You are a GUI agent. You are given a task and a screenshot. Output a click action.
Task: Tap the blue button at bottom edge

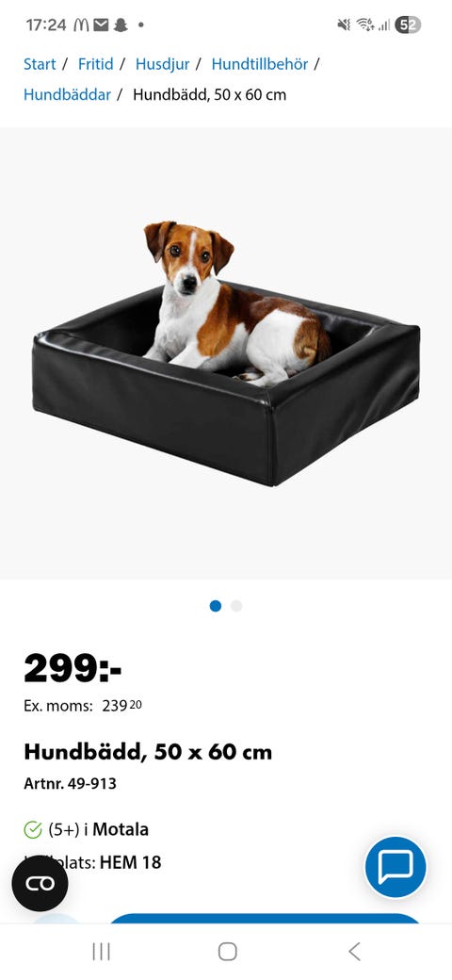pyautogui.click(x=266, y=919)
